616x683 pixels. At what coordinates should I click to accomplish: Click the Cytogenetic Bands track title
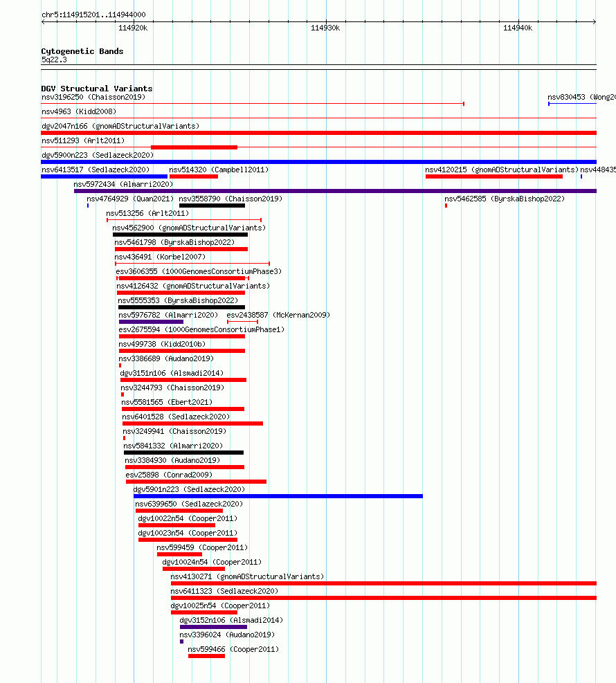click(x=82, y=51)
